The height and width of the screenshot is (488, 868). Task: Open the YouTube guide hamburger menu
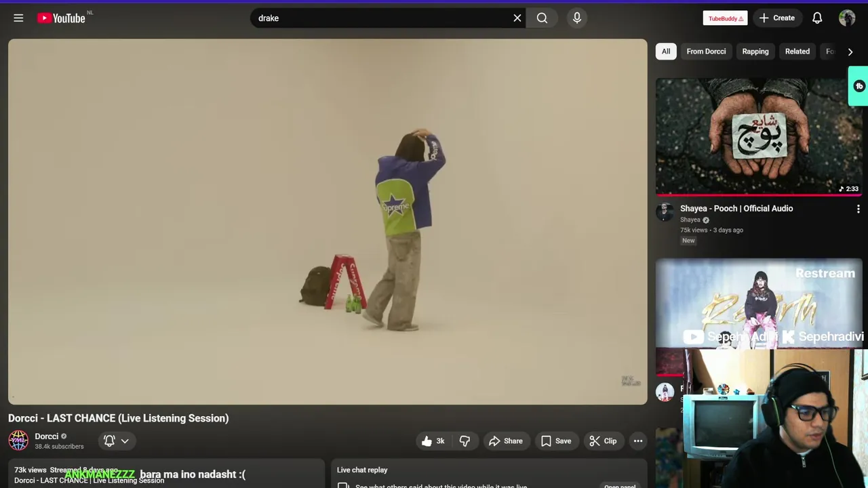click(18, 18)
